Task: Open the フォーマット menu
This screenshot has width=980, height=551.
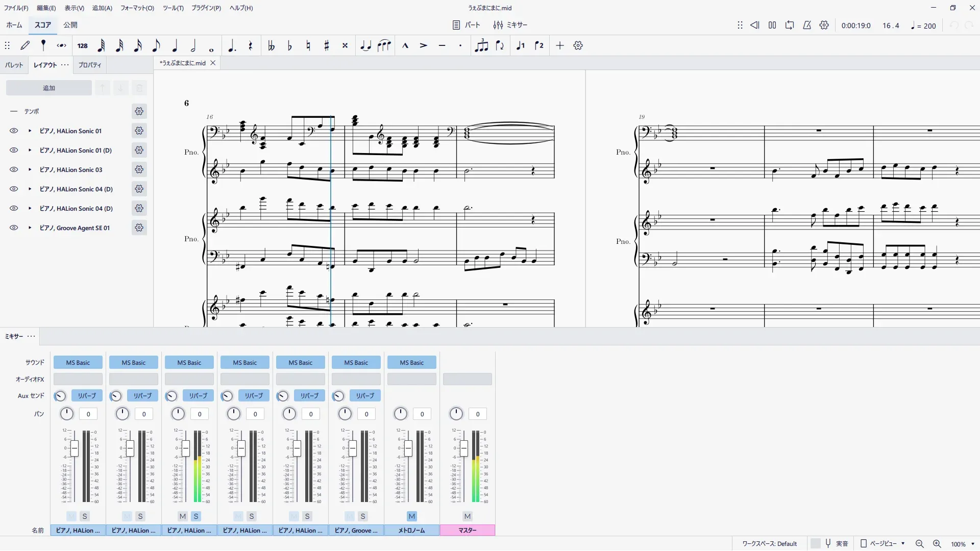Action: [137, 8]
